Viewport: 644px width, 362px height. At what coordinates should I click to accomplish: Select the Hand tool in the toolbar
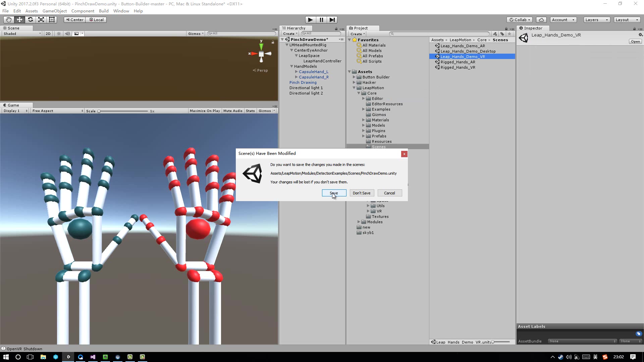click(x=8, y=19)
